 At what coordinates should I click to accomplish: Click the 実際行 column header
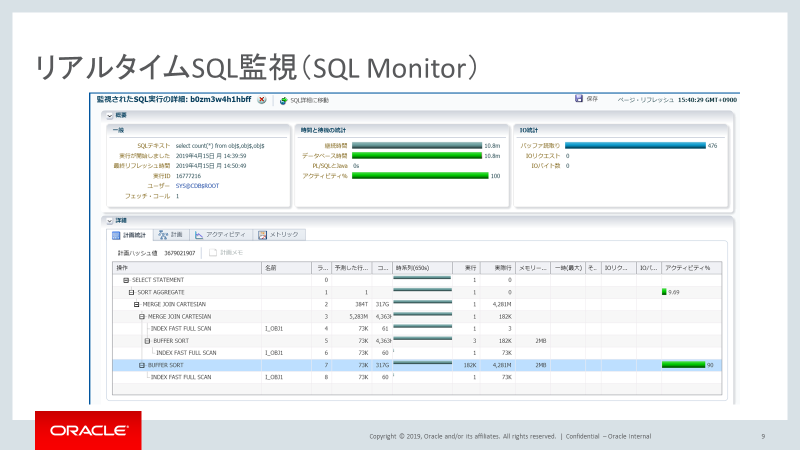tap(497, 268)
